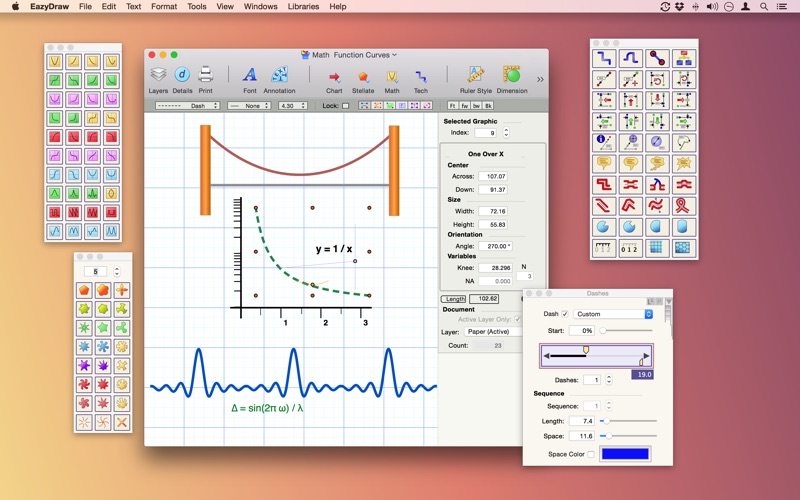This screenshot has width=800, height=500.
Task: Click the Length button
Action: tap(454, 298)
